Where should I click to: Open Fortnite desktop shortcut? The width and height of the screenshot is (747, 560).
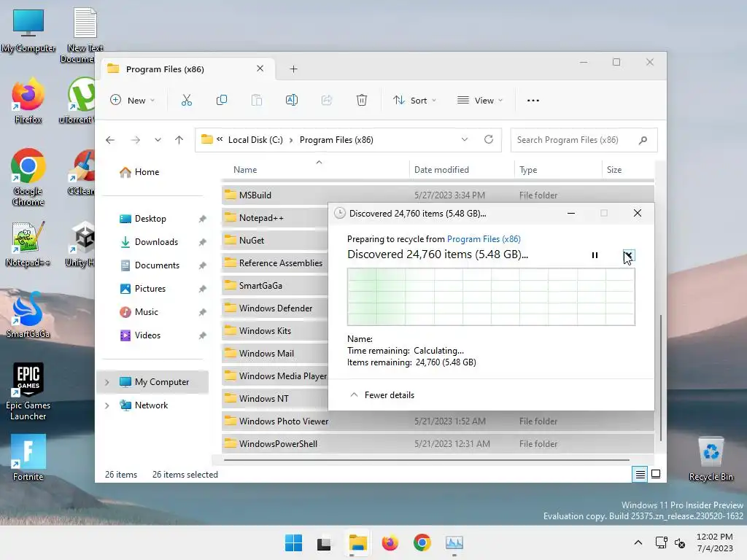(28, 458)
